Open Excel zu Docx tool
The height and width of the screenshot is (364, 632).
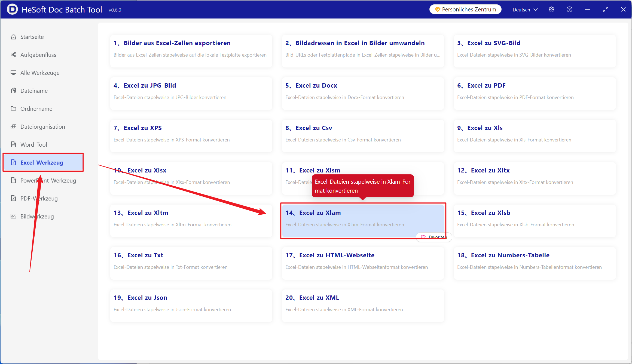[x=363, y=94]
